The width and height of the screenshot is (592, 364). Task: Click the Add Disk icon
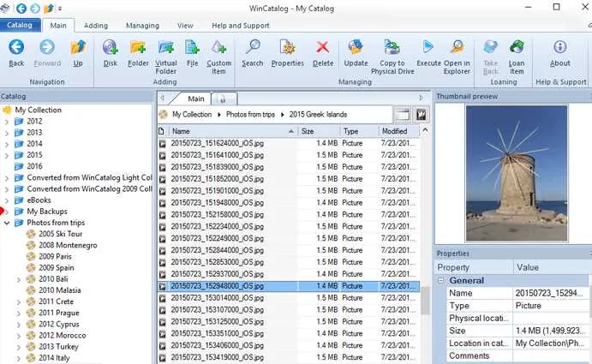(111, 53)
